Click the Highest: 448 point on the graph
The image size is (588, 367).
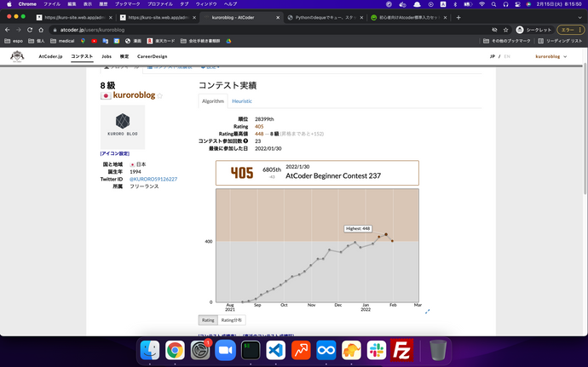[x=386, y=234]
